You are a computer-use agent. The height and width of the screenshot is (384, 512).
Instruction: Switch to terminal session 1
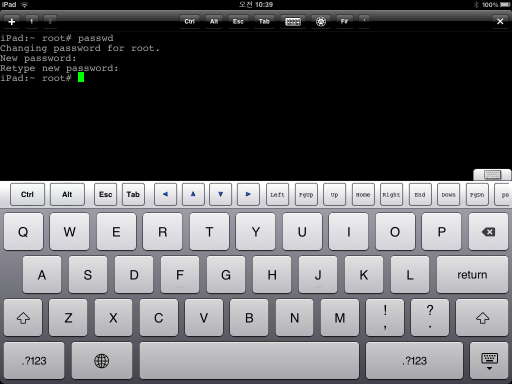(x=32, y=22)
